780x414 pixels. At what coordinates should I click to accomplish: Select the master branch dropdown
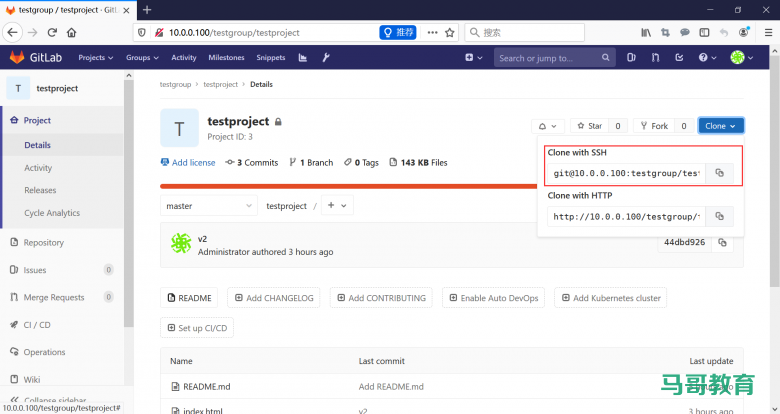(x=209, y=206)
